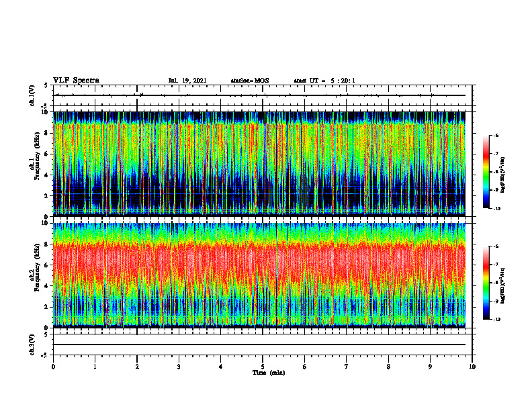Viewport: 532px width, 411px height.
Task: Click the "2" kHz tick of ch.2 spectrogram
Action: (46, 307)
